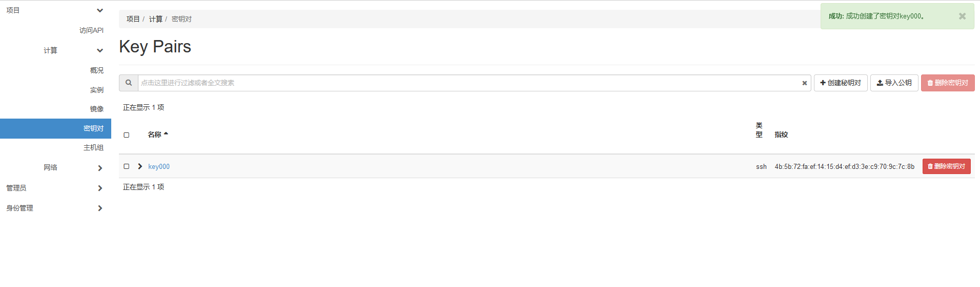
Task: Click the 创建秘钥对 button
Action: coord(841,83)
